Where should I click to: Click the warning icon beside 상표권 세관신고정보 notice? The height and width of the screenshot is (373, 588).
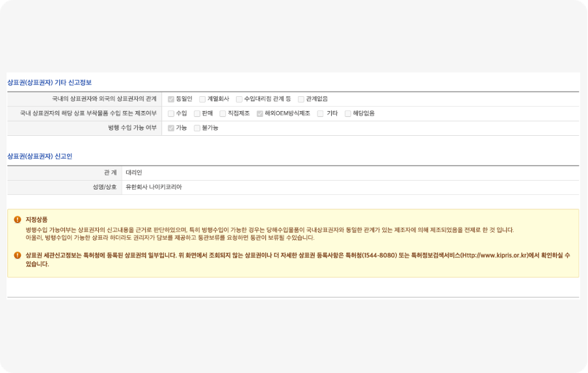coord(18,255)
